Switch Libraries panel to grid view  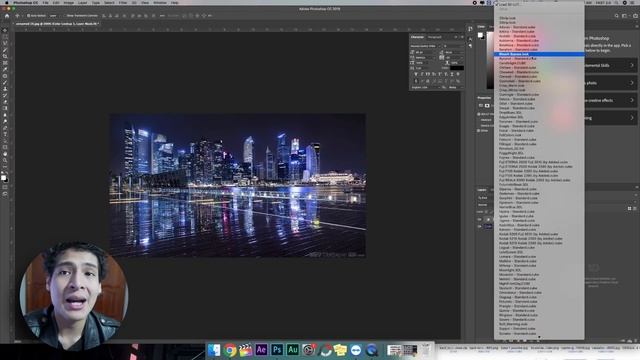629,209
